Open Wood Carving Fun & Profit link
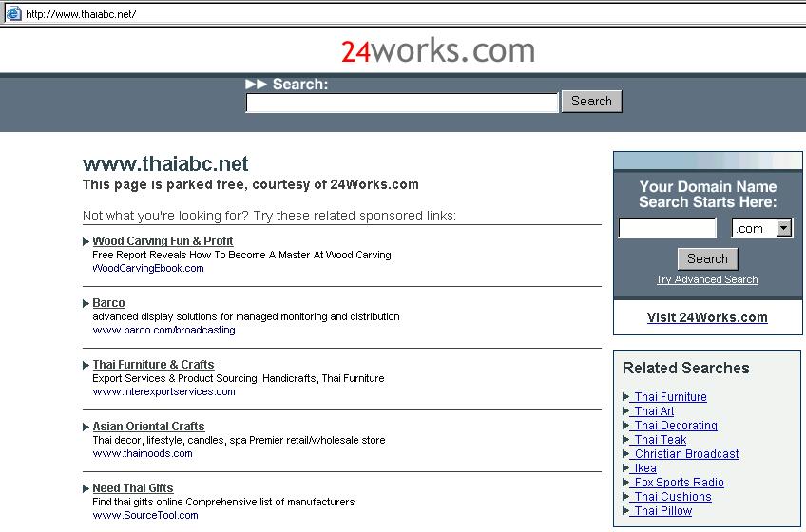The height and width of the screenshot is (532, 806). point(163,241)
